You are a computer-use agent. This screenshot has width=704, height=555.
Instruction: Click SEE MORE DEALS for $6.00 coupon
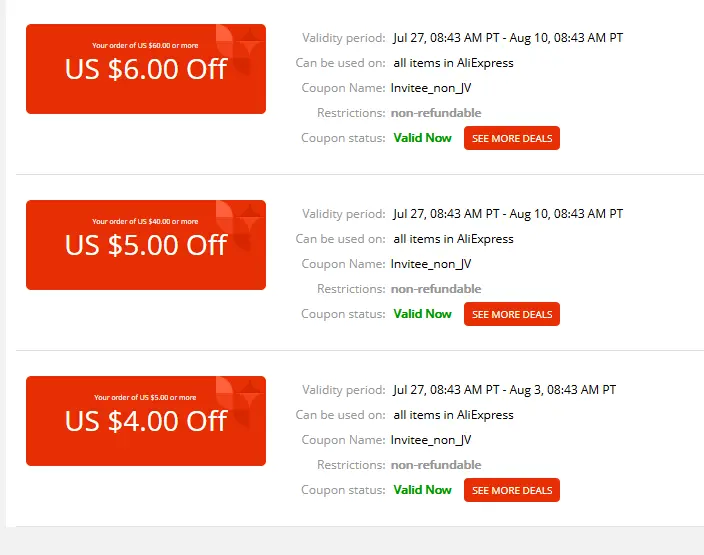[x=511, y=138]
